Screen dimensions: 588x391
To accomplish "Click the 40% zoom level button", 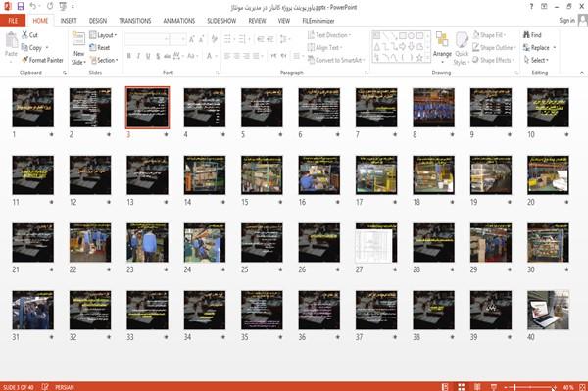I will pos(568,387).
